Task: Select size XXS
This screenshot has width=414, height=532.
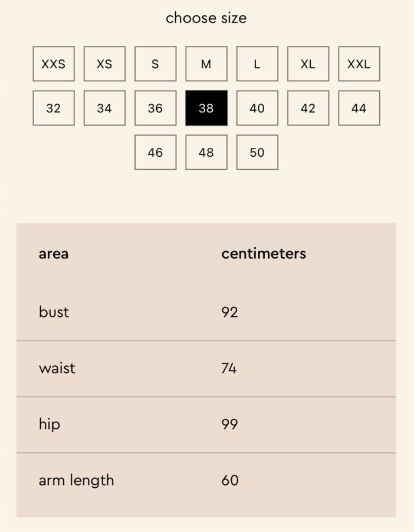Action: (x=54, y=64)
